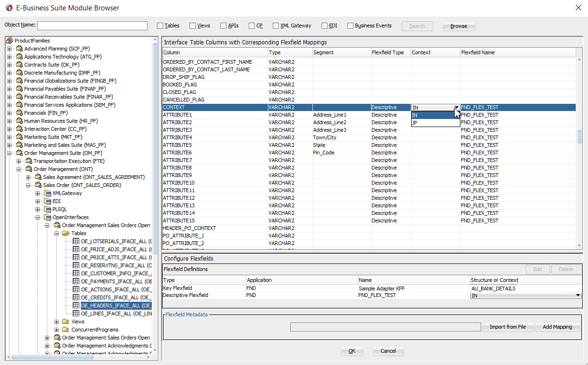Open the CONTEXT row context dropdown arrow
The width and height of the screenshot is (588, 365).
(456, 107)
